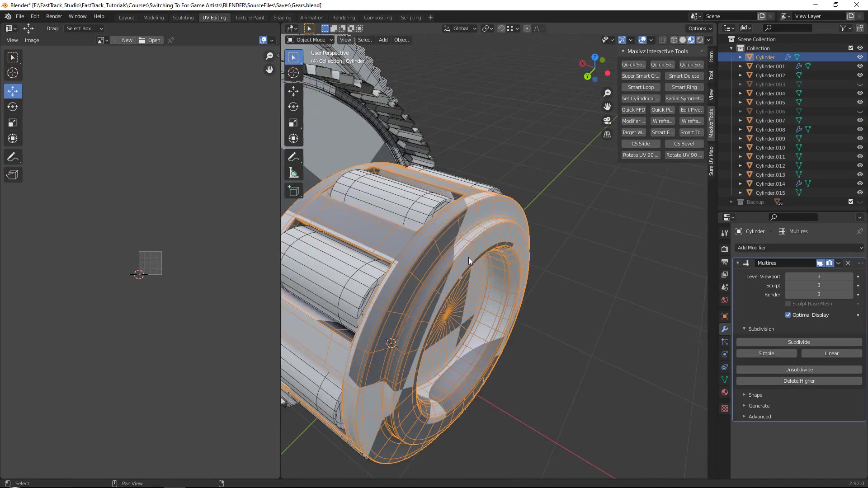Image resolution: width=868 pixels, height=488 pixels.
Task: Click the Smart Delete button
Action: 684,76
